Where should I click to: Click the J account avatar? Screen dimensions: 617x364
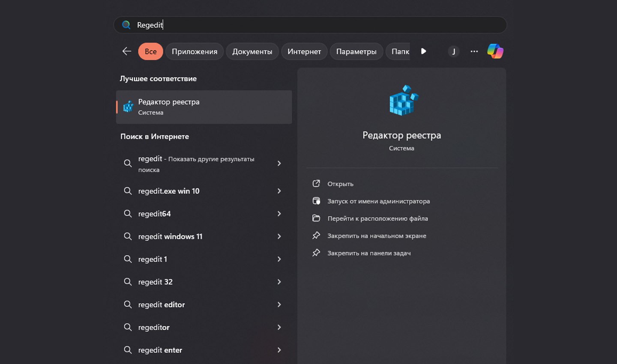point(454,51)
